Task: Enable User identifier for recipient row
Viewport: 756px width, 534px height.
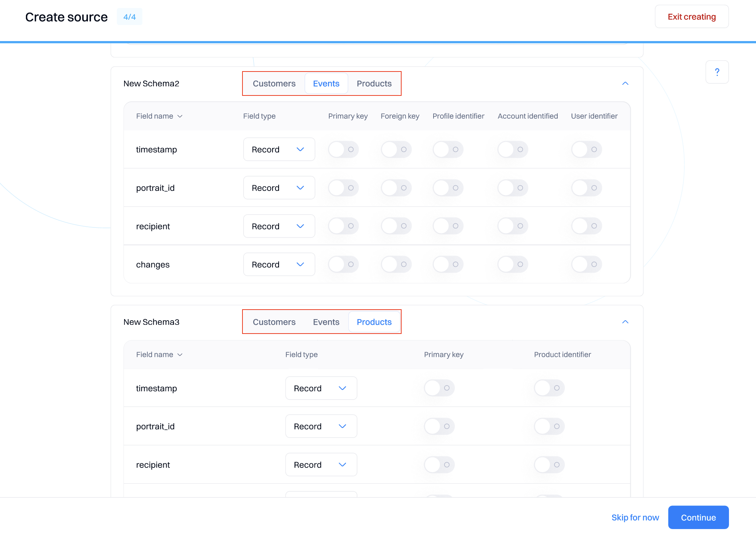Action: coord(586,226)
